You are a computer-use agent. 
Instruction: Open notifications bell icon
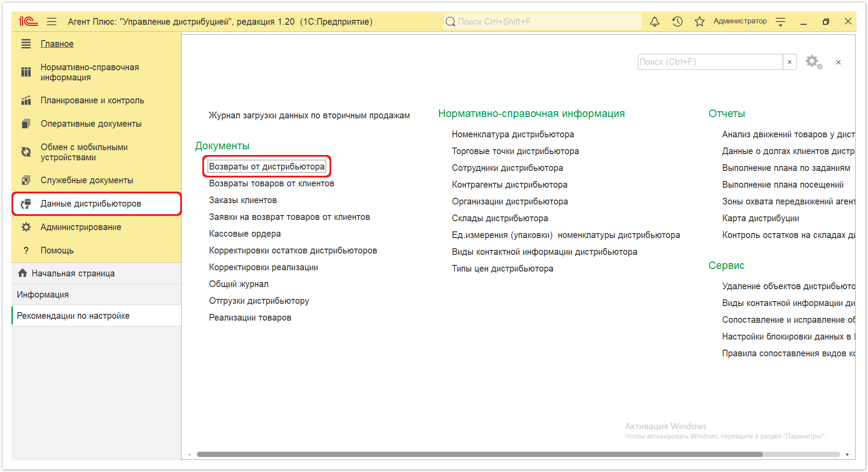pyautogui.click(x=655, y=21)
